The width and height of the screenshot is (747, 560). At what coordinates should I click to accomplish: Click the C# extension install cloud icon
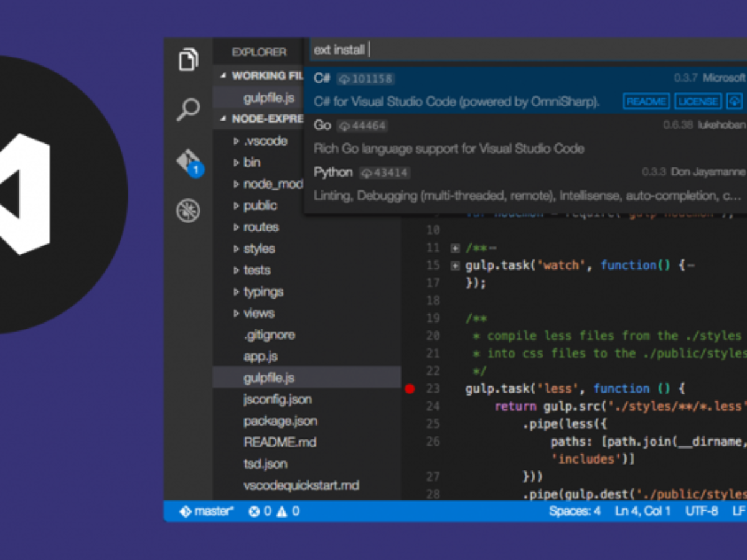tap(735, 101)
